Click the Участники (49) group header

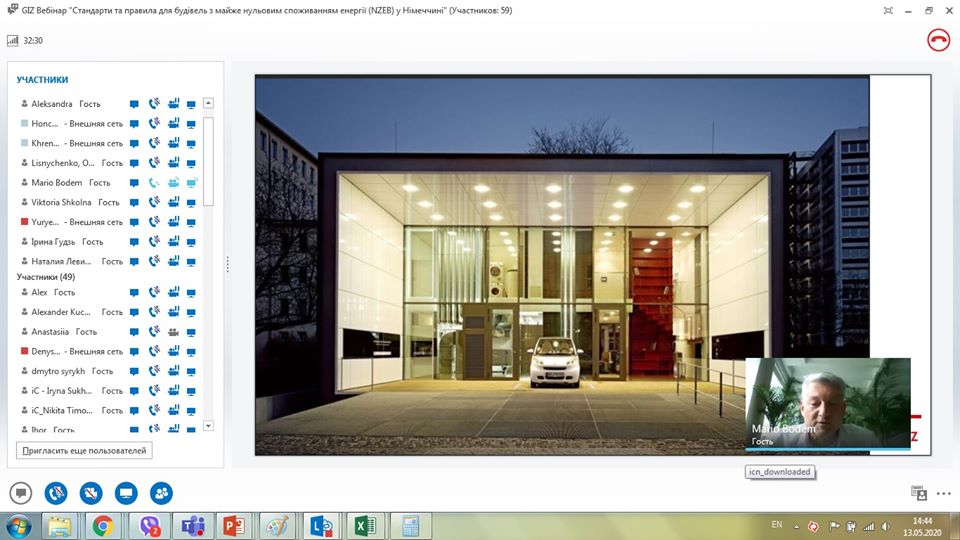pyautogui.click(x=46, y=277)
